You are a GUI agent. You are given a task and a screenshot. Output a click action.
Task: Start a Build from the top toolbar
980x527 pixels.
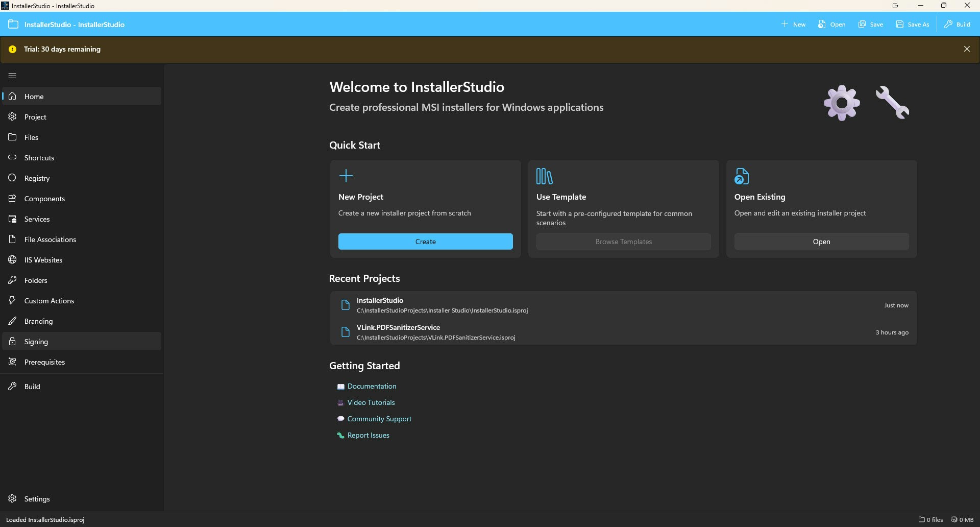point(957,24)
